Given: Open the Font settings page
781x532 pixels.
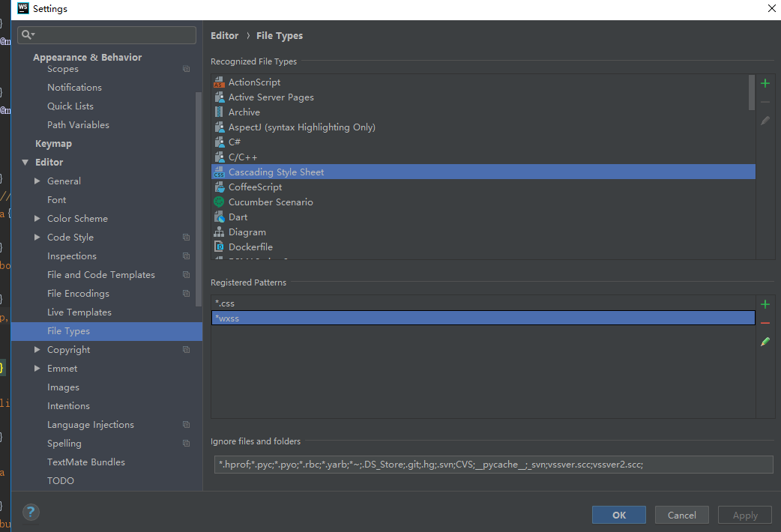Looking at the screenshot, I should coord(56,200).
